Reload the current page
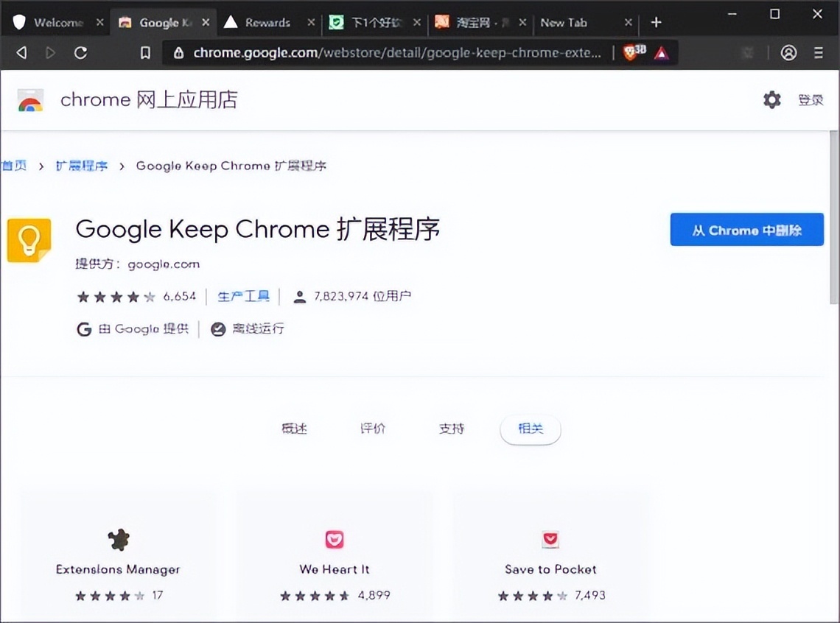 [81, 52]
